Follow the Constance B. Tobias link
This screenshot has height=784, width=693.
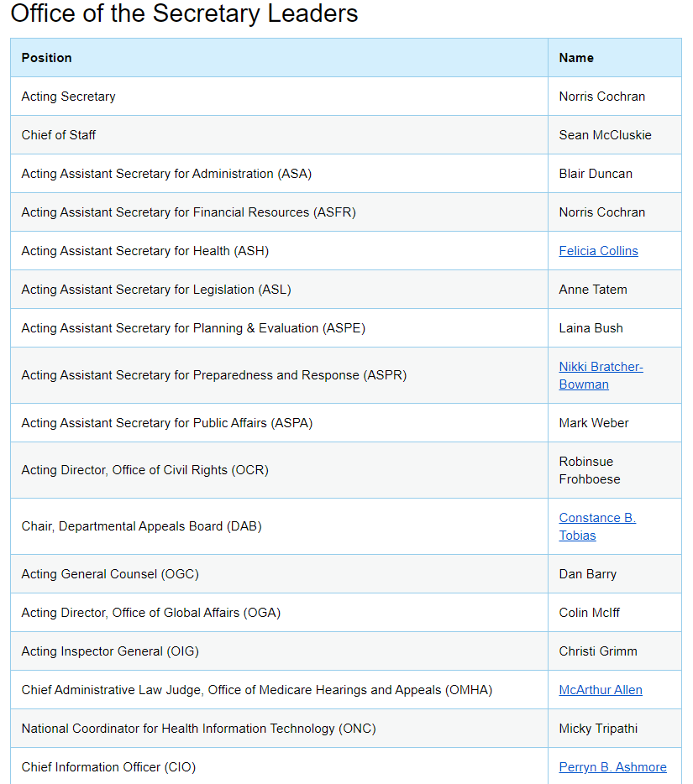coord(597,526)
